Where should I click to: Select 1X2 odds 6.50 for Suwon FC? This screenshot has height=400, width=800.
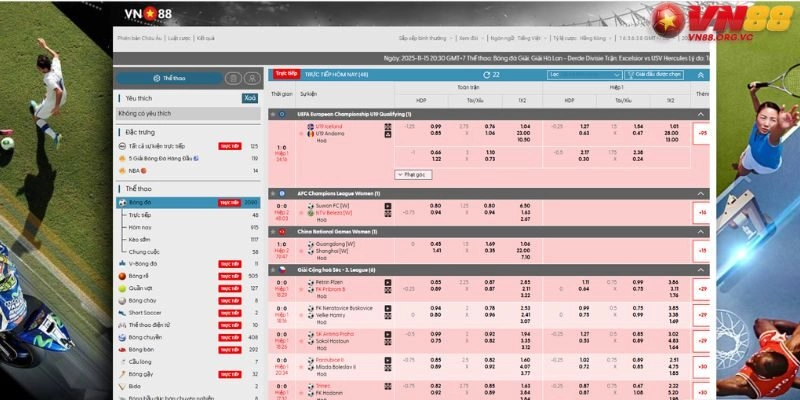(525, 206)
